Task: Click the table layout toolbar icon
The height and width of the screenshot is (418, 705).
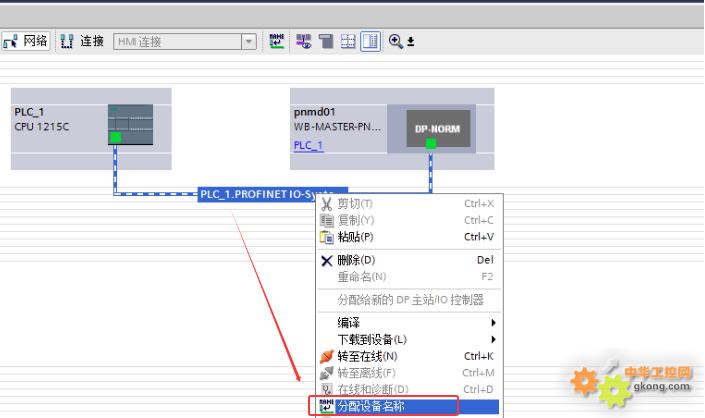Action: coord(348,41)
